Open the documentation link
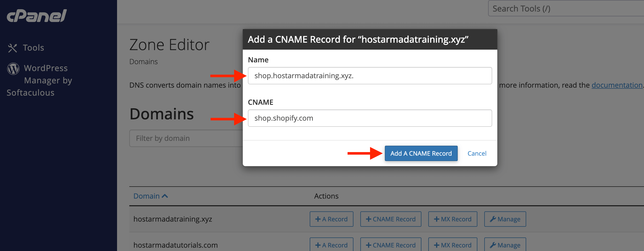The height and width of the screenshot is (251, 644). pyautogui.click(x=617, y=85)
